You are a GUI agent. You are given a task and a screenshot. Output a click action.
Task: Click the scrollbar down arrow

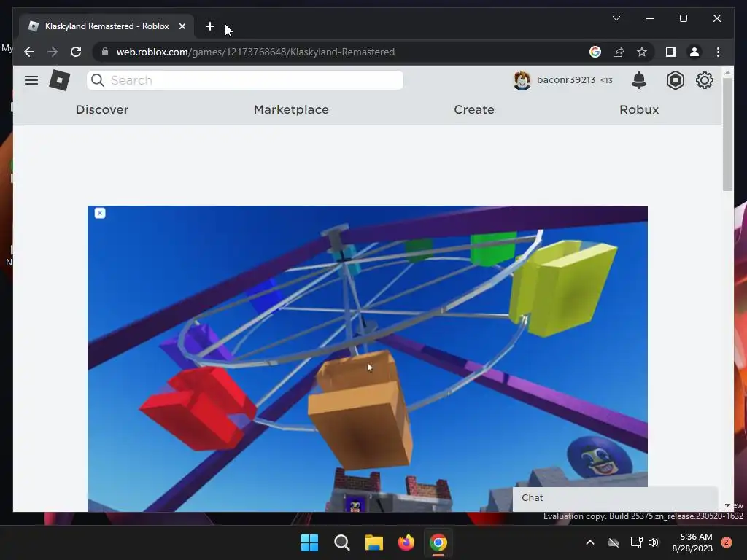click(727, 505)
